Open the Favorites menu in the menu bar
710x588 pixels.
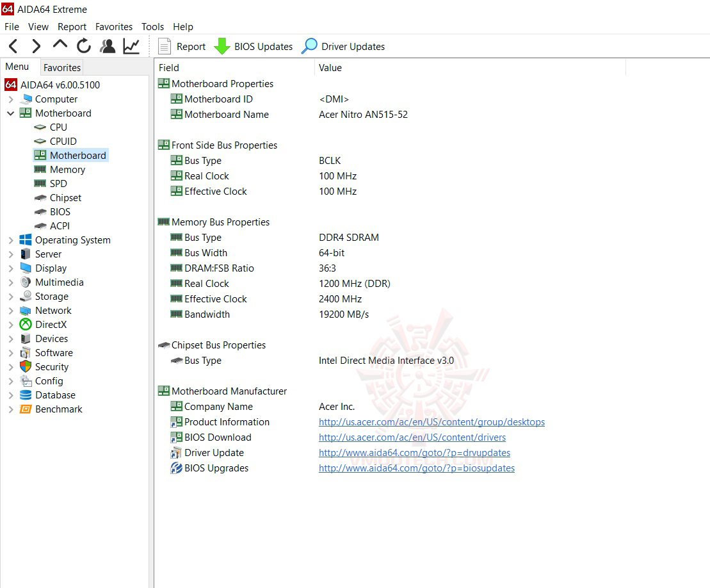(x=114, y=27)
